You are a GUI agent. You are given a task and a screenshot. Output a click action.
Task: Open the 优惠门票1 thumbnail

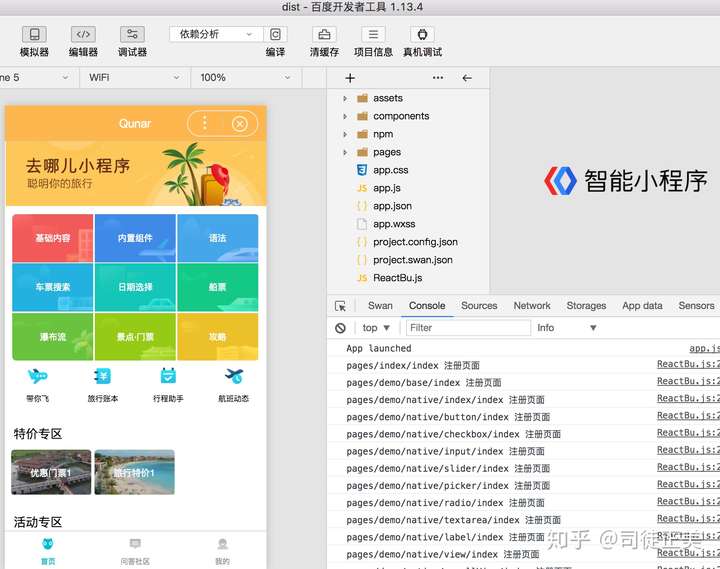(51, 472)
